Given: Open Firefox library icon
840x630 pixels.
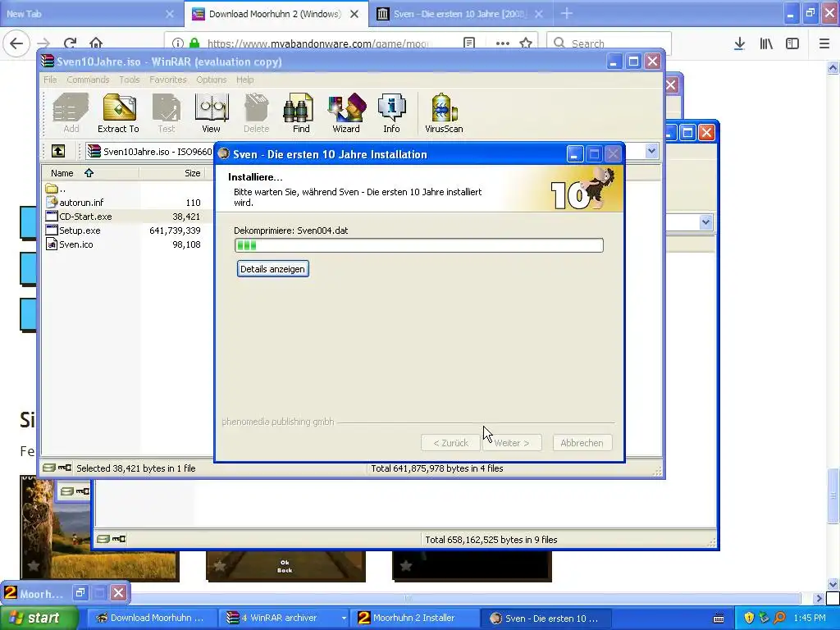Looking at the screenshot, I should 766,43.
